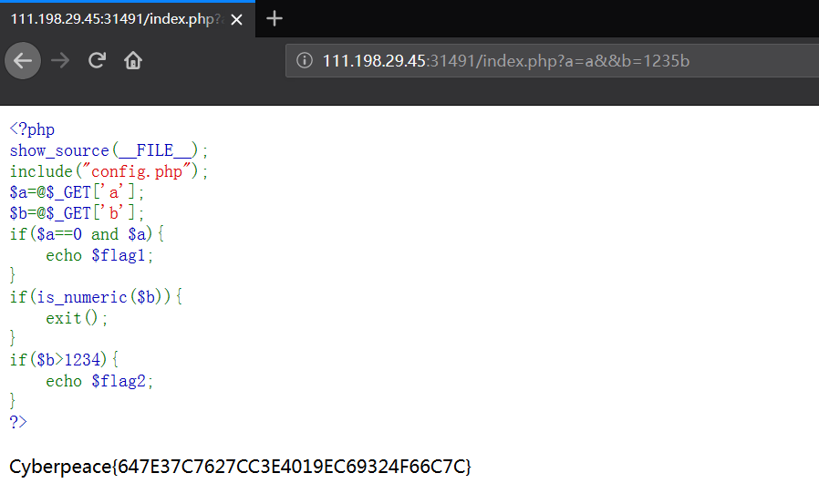Viewport: 819px width, 504px height.
Task: Click the if($a==0 and $a) line
Action: coord(87,234)
